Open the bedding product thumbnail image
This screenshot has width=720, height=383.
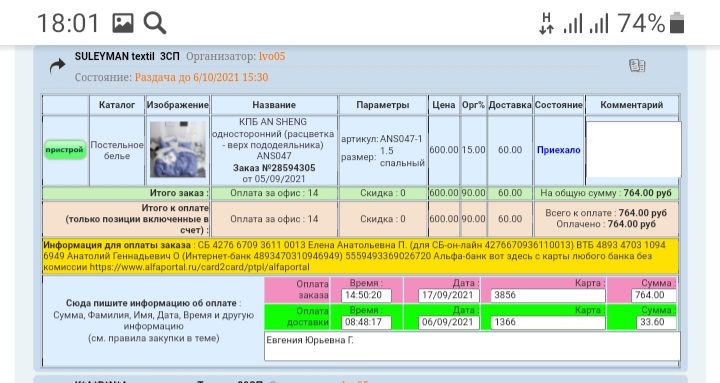coord(178,149)
